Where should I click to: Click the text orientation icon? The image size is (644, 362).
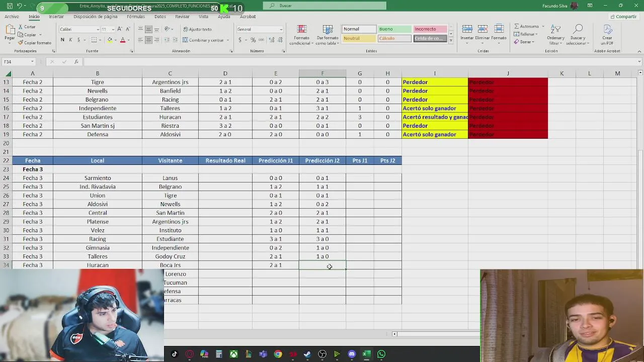coord(168,29)
